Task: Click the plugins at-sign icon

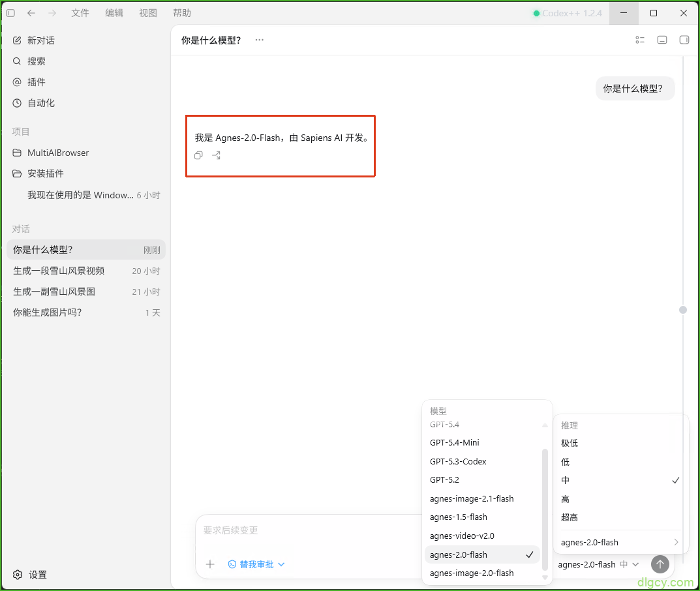Action: [x=17, y=82]
